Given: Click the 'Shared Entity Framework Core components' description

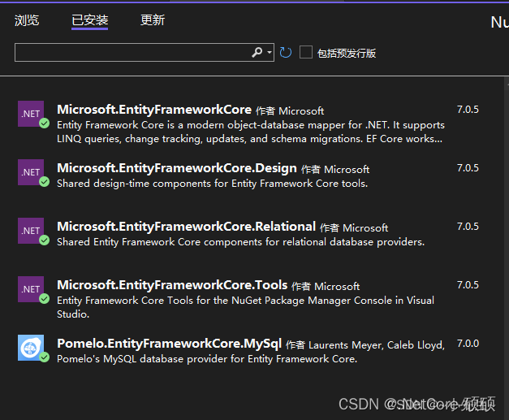Looking at the screenshot, I should pyautogui.click(x=240, y=242).
